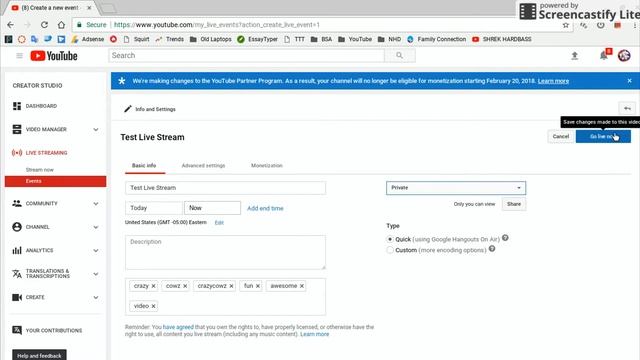Click the browser home button
The image size is (640, 360).
61,25
